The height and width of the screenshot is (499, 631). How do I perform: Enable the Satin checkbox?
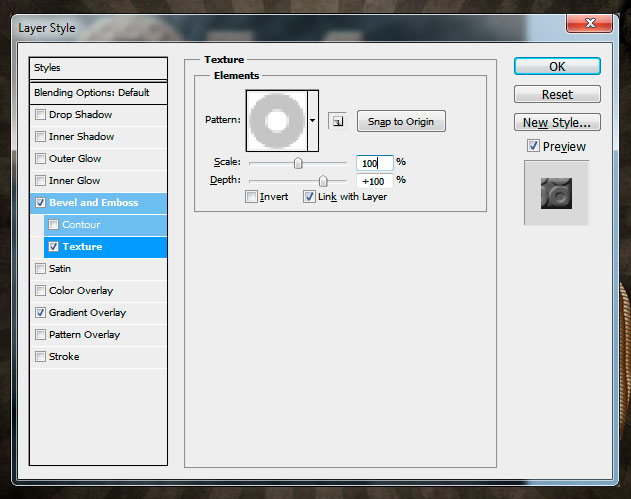coord(41,268)
